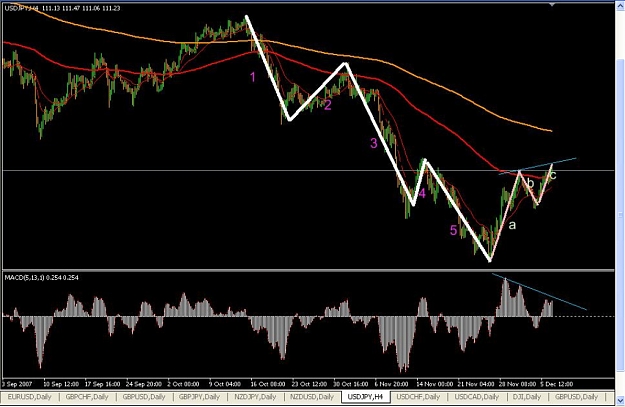Click the USDJPY,H4 price header text

click(62, 8)
